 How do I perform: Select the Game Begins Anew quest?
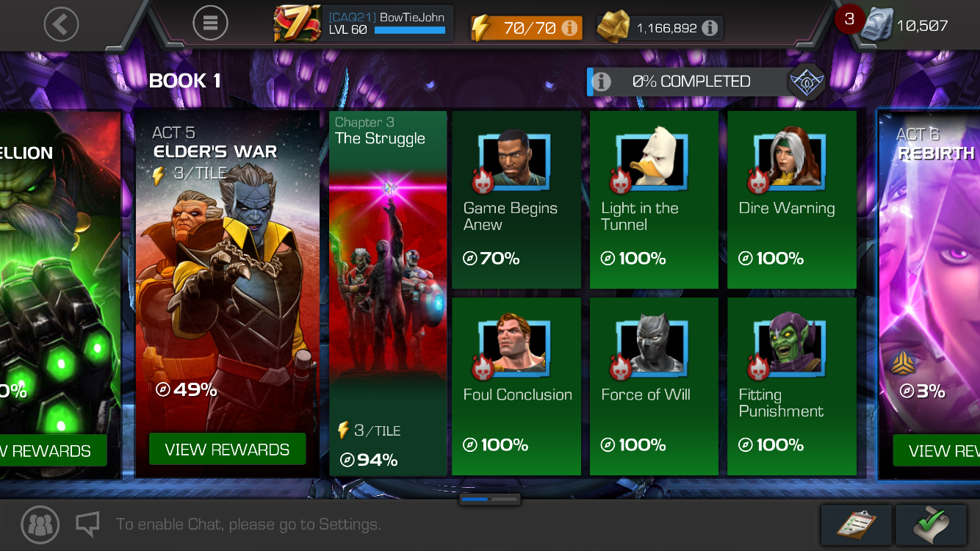[516, 200]
